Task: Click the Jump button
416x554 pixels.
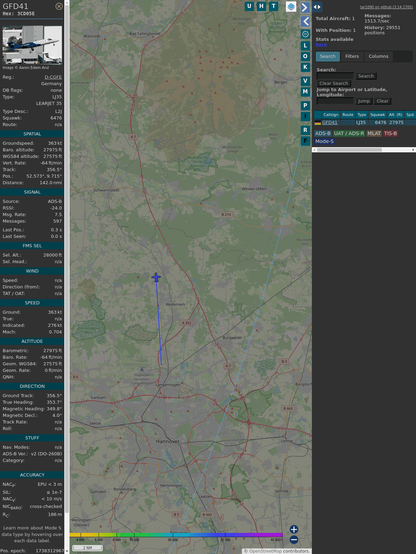Action: (x=364, y=101)
